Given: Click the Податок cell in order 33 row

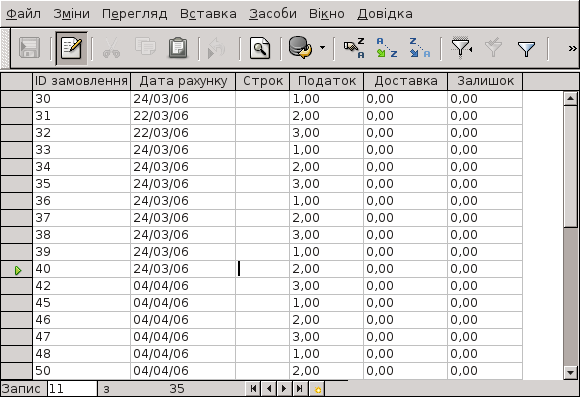Looking at the screenshot, I should point(327,150).
